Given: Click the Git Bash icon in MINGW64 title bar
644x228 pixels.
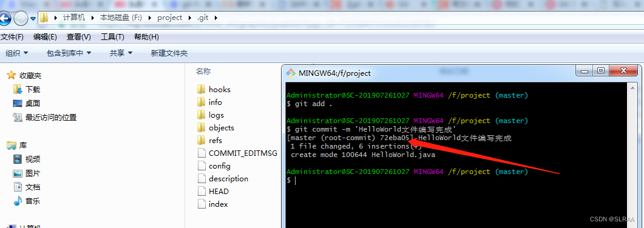Looking at the screenshot, I should (x=291, y=73).
